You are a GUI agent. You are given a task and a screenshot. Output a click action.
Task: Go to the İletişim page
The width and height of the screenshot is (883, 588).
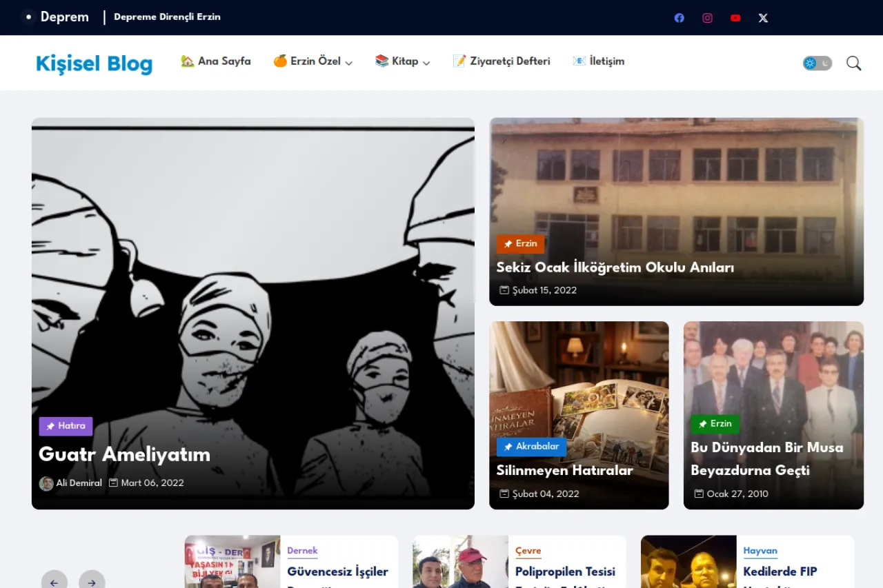click(598, 61)
